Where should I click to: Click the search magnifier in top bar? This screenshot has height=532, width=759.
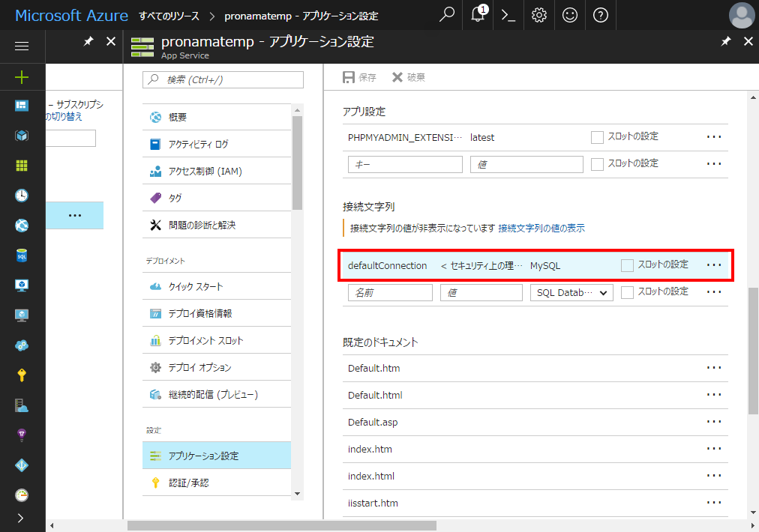coord(447,15)
